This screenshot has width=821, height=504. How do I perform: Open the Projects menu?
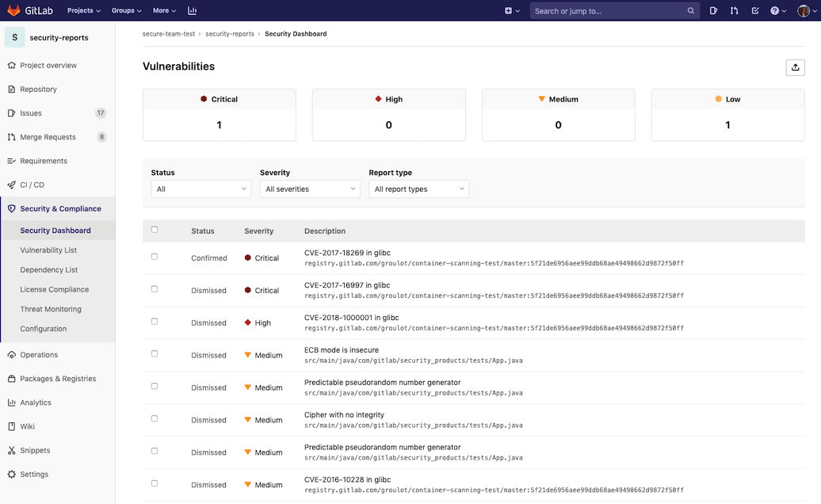pyautogui.click(x=83, y=10)
